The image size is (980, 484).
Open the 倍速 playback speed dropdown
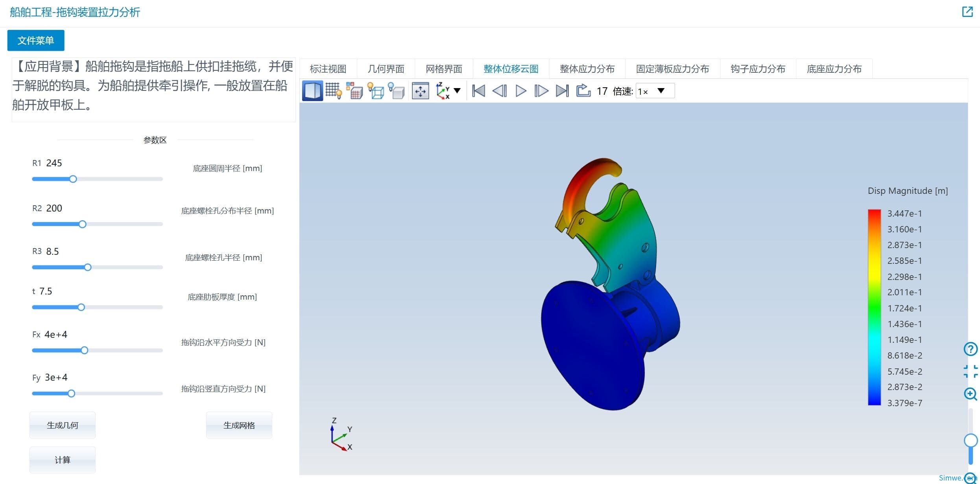pos(655,91)
